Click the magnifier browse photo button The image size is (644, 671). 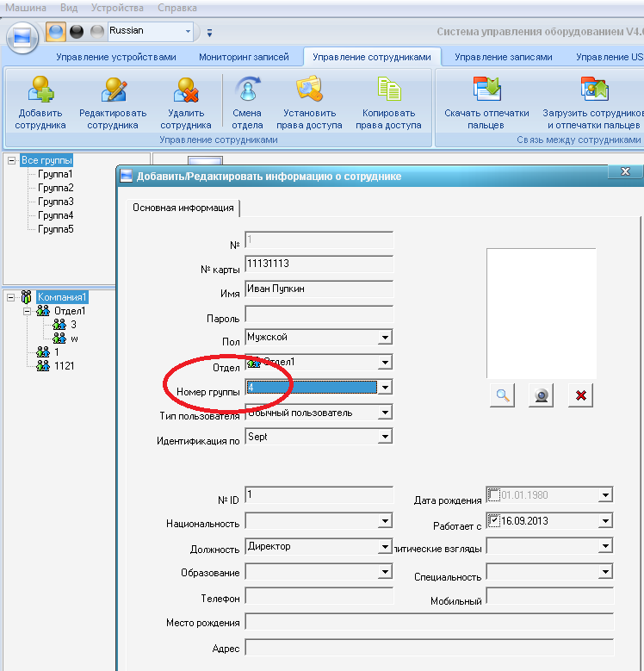coord(503,395)
